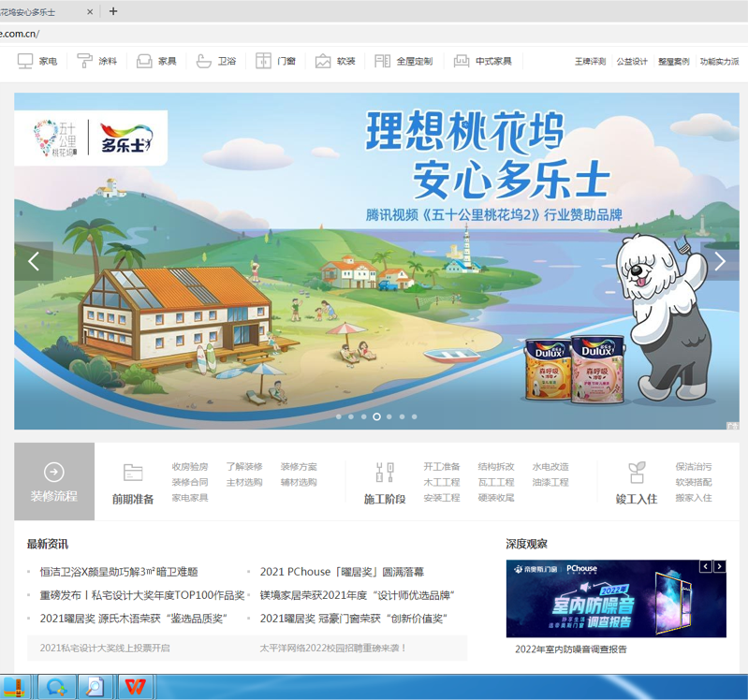Open WPS icon in taskbar
Screen dimensions: 748x700
[x=136, y=687]
